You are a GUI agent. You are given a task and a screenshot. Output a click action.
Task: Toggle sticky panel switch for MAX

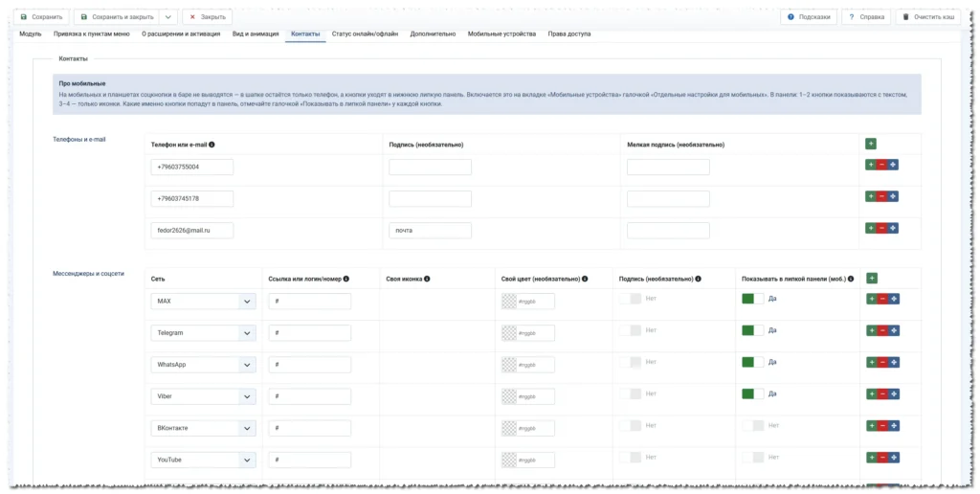[752, 299]
